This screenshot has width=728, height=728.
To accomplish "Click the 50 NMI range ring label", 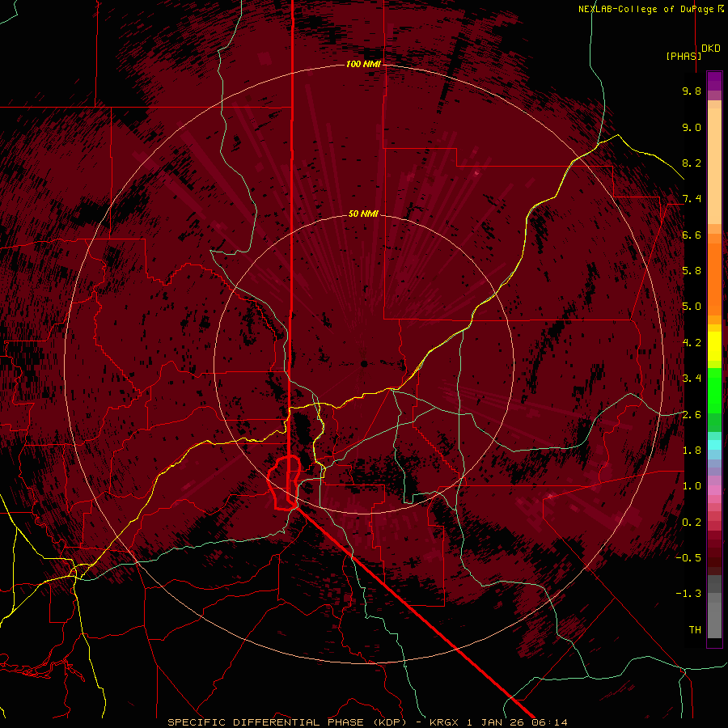I will pyautogui.click(x=363, y=214).
